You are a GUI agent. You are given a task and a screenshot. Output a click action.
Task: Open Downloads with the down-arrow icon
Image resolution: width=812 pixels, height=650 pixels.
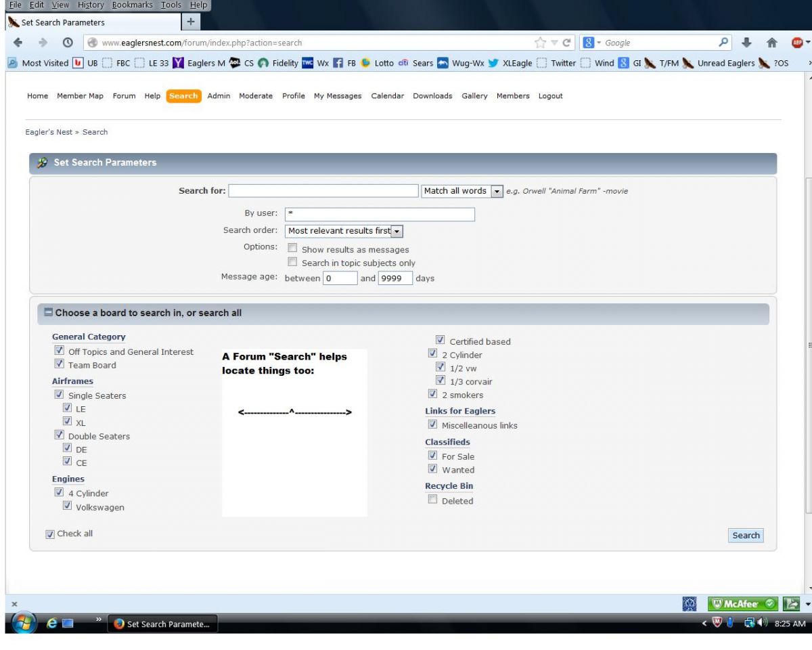pyautogui.click(x=746, y=43)
